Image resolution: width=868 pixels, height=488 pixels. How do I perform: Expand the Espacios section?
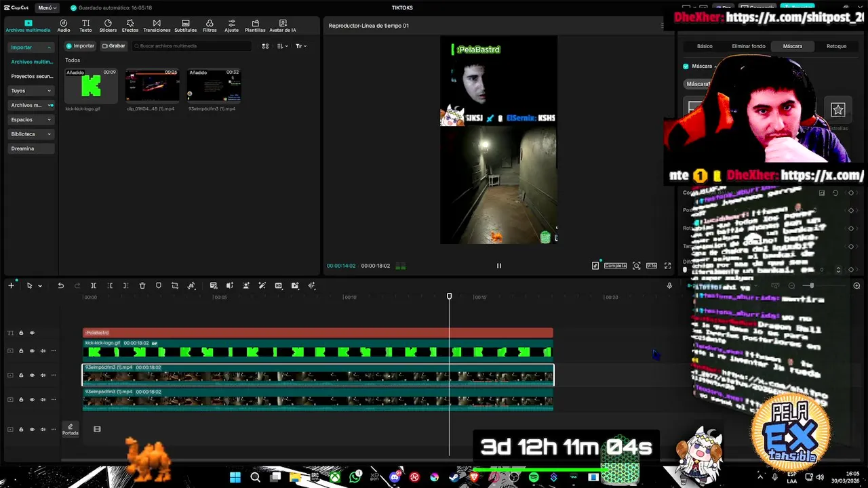pyautogui.click(x=31, y=119)
